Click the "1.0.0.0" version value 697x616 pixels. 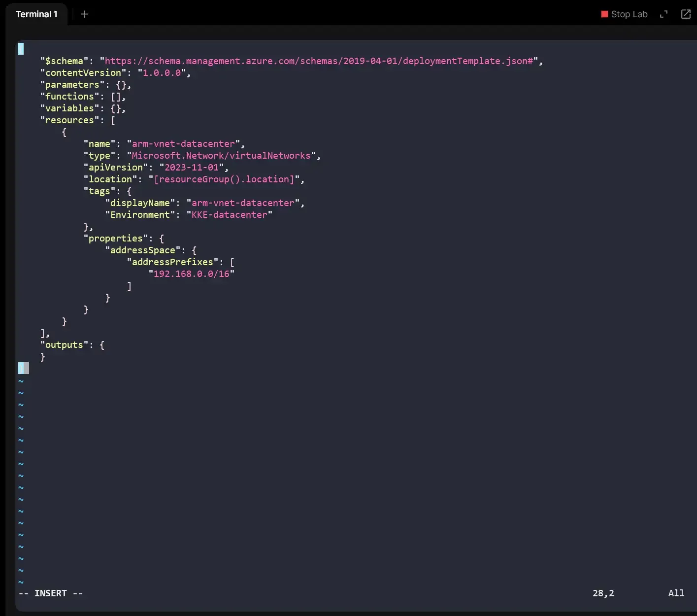[162, 72]
